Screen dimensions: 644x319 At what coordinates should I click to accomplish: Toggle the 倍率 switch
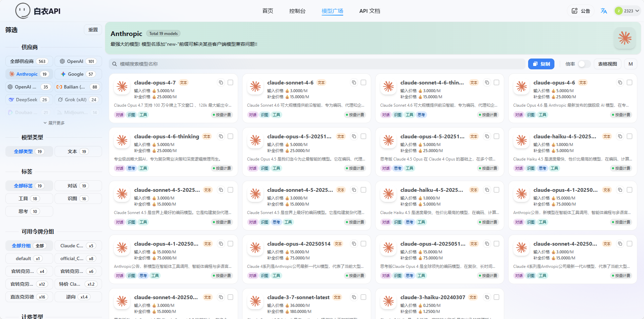point(584,64)
